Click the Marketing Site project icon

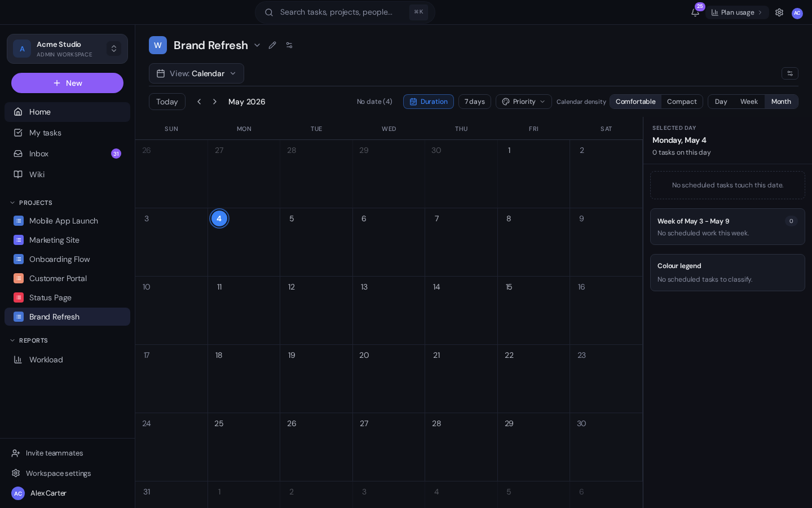pyautogui.click(x=19, y=240)
